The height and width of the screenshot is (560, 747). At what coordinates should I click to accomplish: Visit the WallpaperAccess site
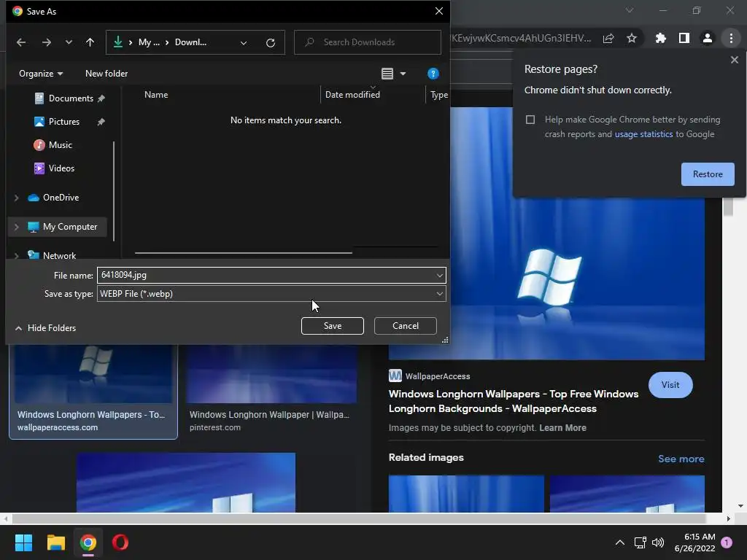click(670, 385)
